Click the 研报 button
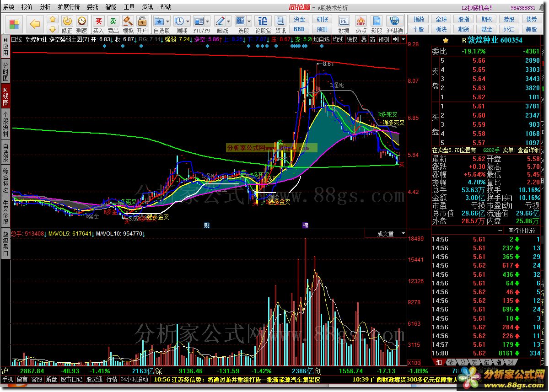 click(322, 19)
